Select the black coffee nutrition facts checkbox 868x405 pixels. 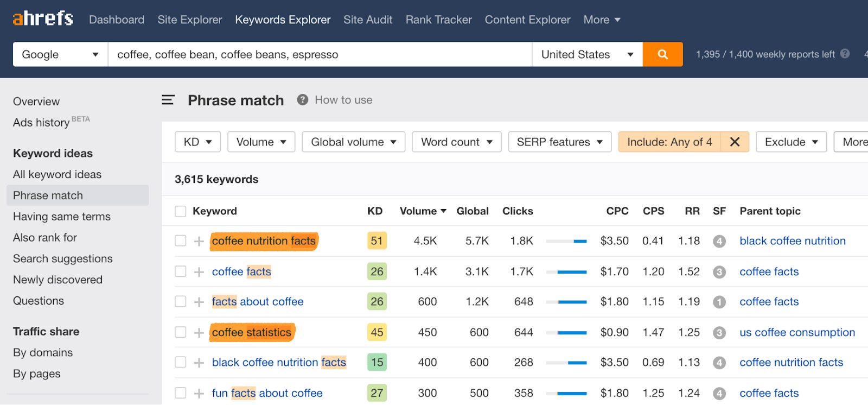click(181, 362)
